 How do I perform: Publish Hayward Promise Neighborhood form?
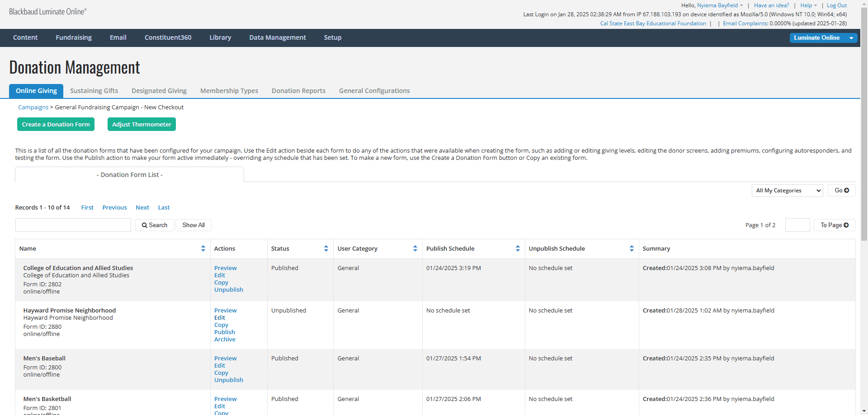point(225,332)
